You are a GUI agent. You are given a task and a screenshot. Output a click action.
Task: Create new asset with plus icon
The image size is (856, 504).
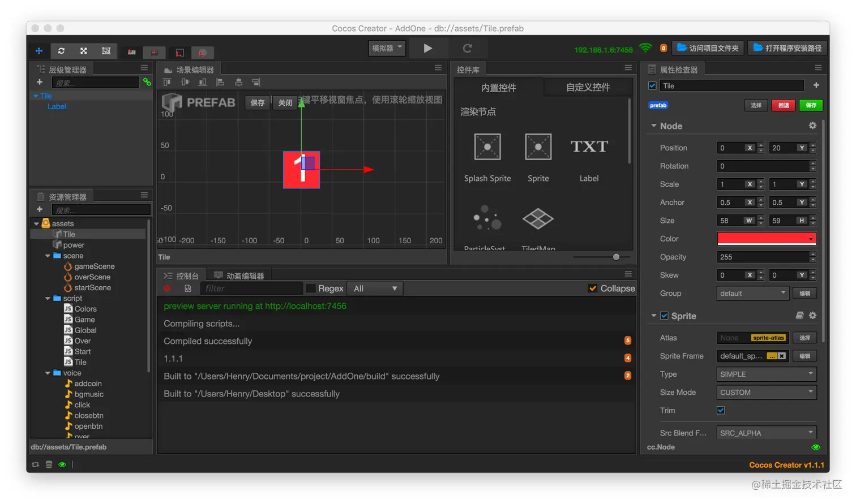tap(40, 209)
